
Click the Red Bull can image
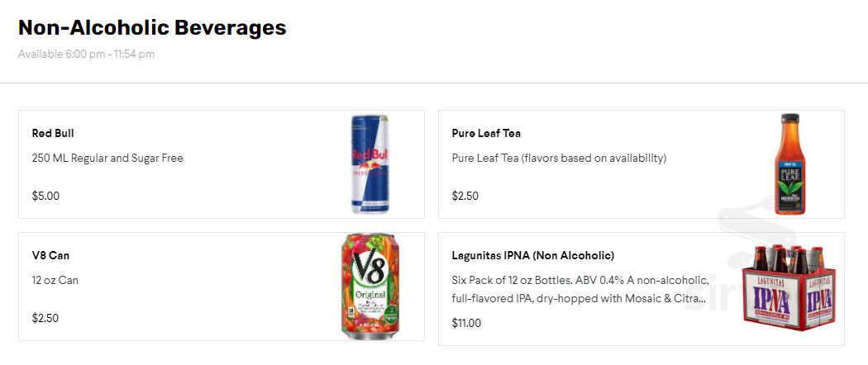(374, 164)
